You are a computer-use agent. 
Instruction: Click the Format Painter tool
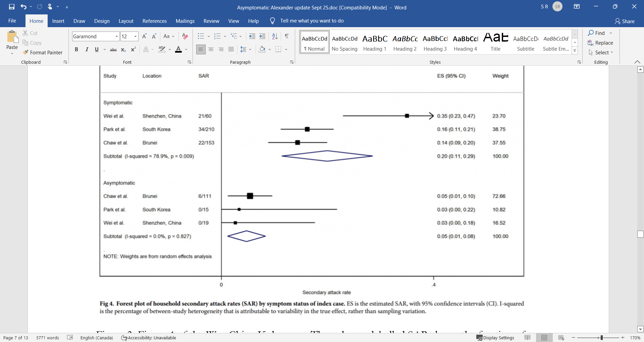point(43,53)
